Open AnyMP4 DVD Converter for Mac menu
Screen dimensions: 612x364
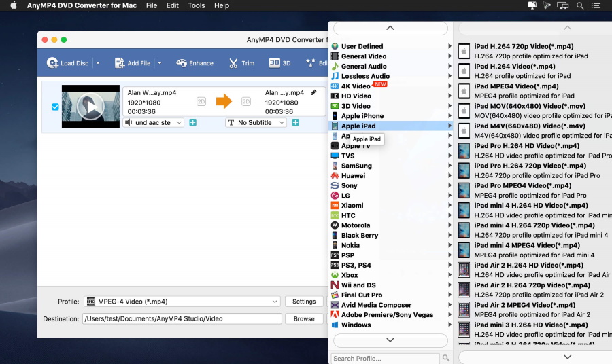point(82,5)
